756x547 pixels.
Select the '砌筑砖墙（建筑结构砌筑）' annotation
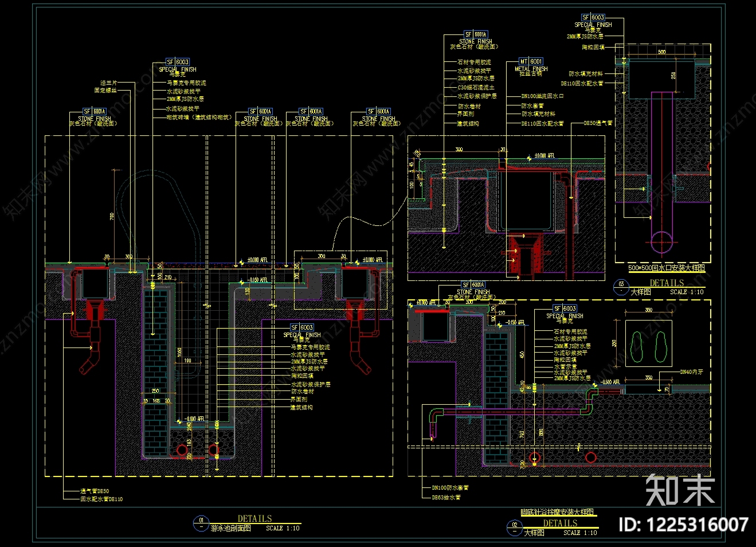[x=199, y=117]
